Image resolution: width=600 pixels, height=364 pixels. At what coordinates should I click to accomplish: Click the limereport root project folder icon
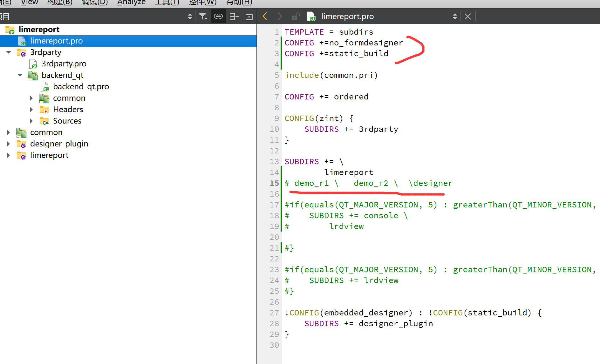point(10,29)
